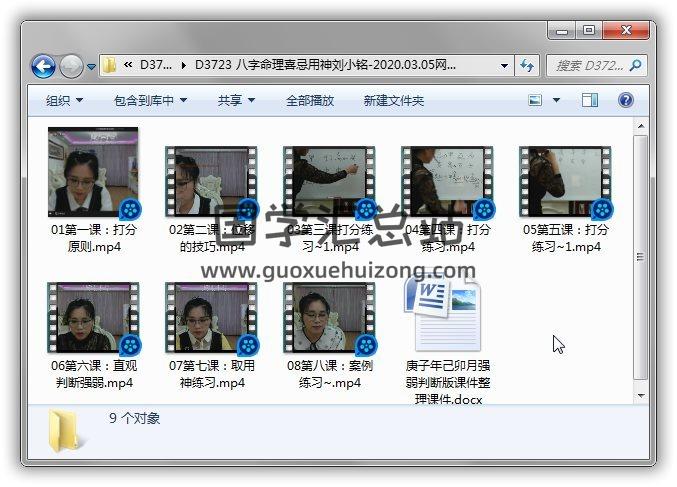Open the 包含到库中 menu
677x487 pixels.
(150, 101)
